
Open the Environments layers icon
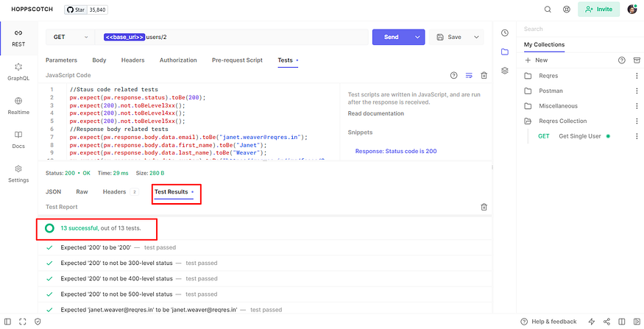click(505, 71)
